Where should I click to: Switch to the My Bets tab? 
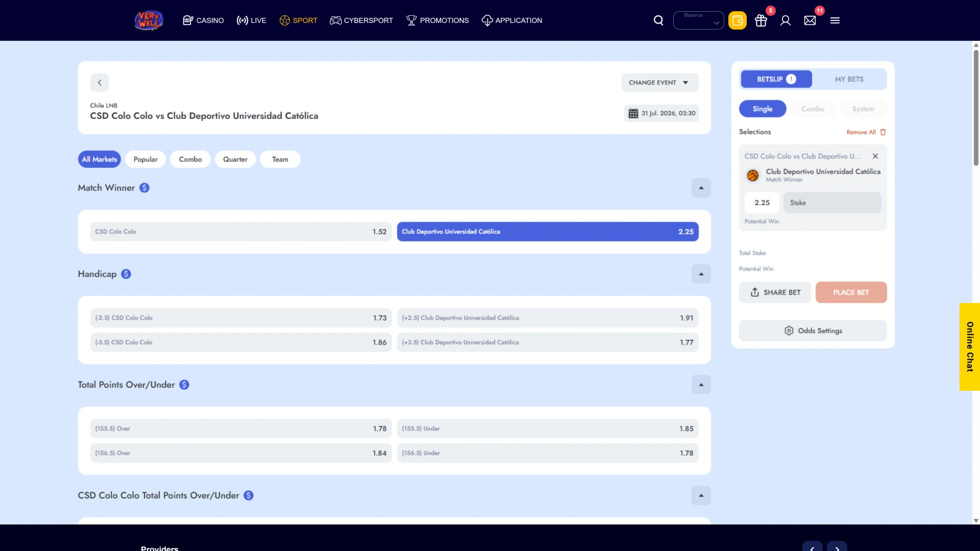[x=849, y=79]
